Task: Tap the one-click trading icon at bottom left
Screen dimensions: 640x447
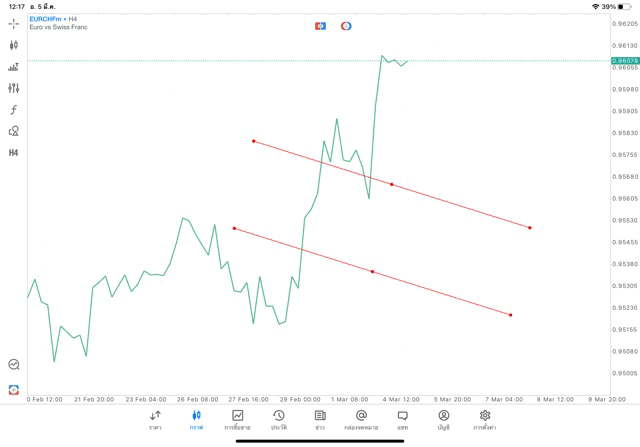Action: pos(14,388)
